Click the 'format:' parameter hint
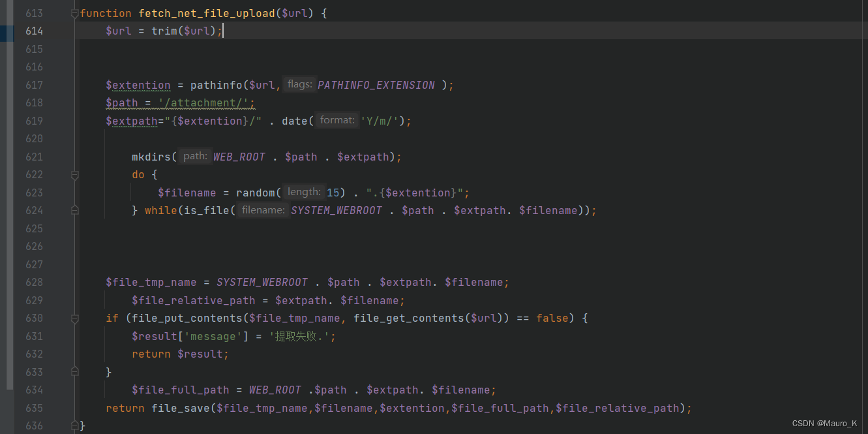This screenshot has height=434, width=868. pos(337,120)
